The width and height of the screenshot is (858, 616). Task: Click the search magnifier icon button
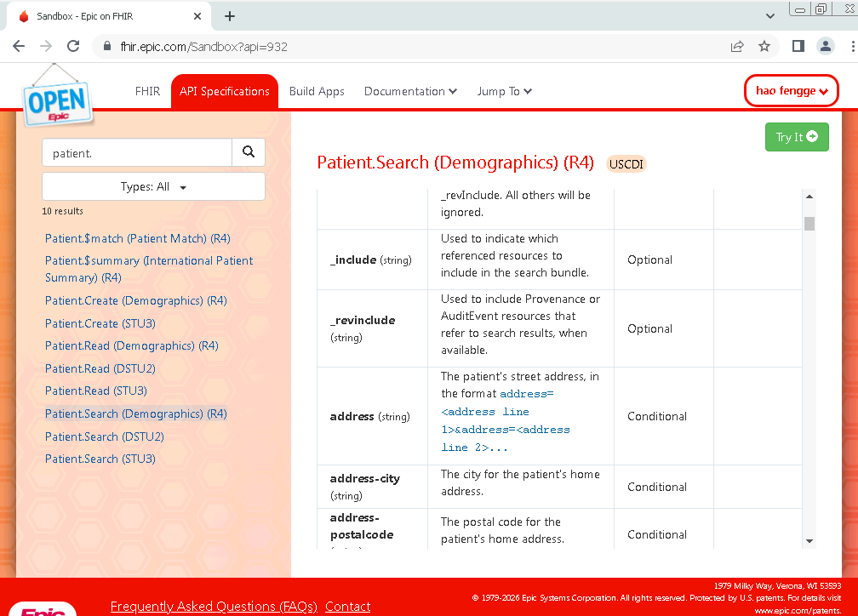pyautogui.click(x=249, y=152)
